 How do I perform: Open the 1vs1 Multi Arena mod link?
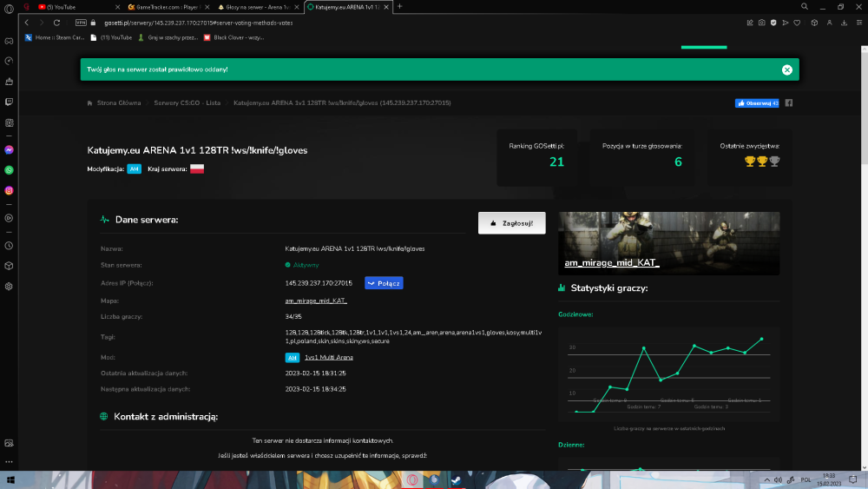click(x=329, y=358)
